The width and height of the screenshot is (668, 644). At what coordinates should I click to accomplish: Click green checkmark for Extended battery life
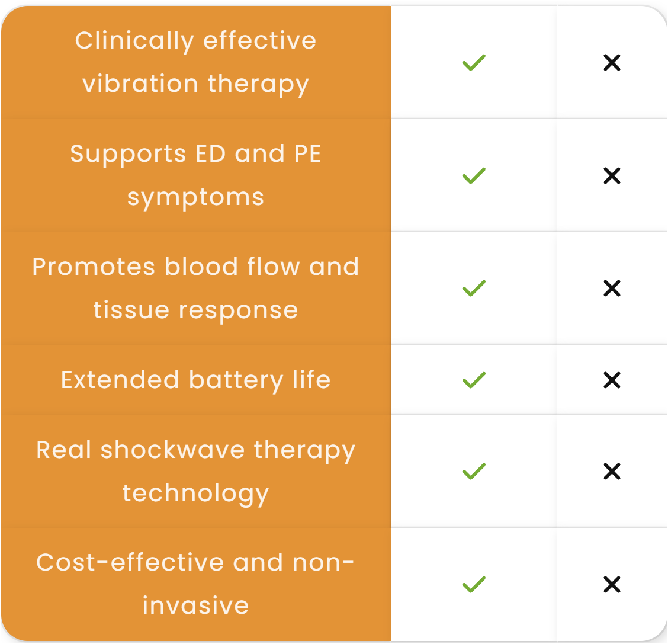[474, 380]
